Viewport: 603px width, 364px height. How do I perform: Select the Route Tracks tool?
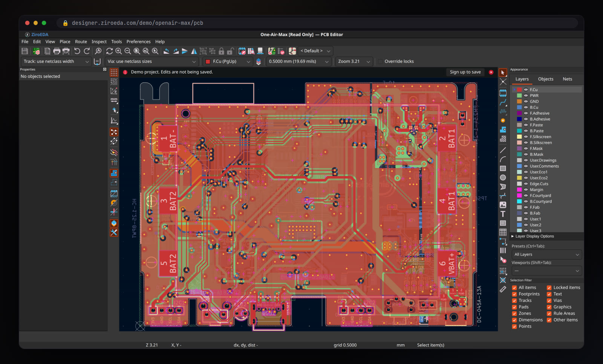503,102
